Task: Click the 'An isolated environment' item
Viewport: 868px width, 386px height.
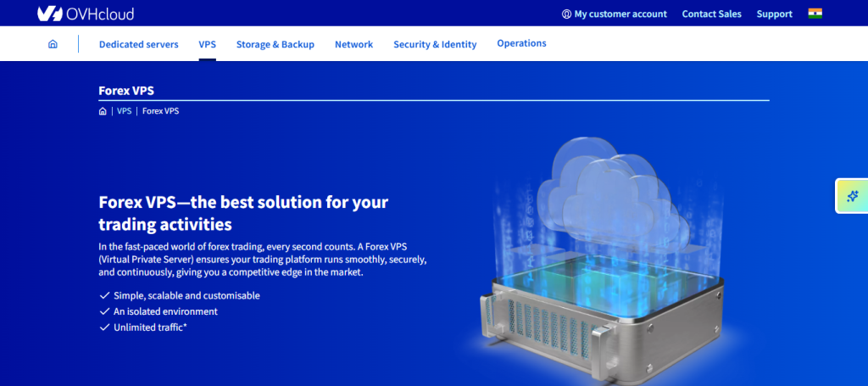Action: [165, 312]
